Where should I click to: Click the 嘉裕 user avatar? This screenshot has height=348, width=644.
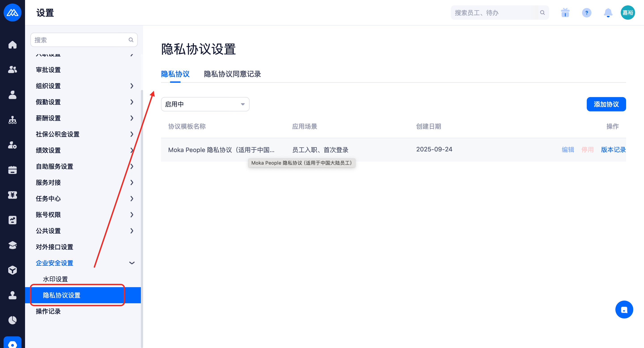(x=628, y=13)
